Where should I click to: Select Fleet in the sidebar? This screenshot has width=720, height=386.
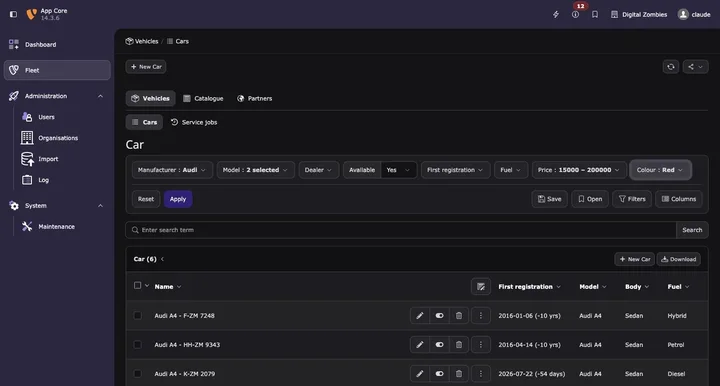tap(57, 70)
